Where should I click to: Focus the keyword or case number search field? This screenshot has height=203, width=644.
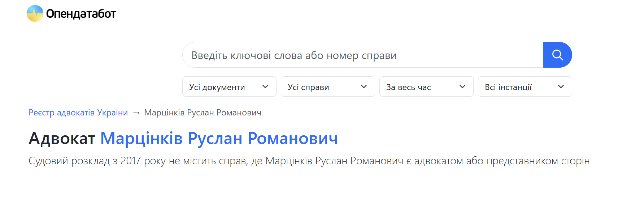coord(363,55)
